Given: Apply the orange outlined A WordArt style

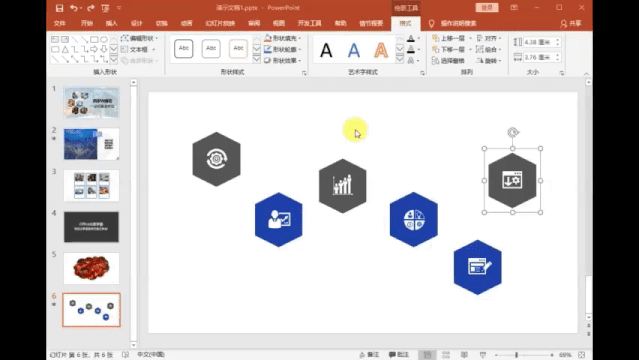Looking at the screenshot, I should click(381, 51).
